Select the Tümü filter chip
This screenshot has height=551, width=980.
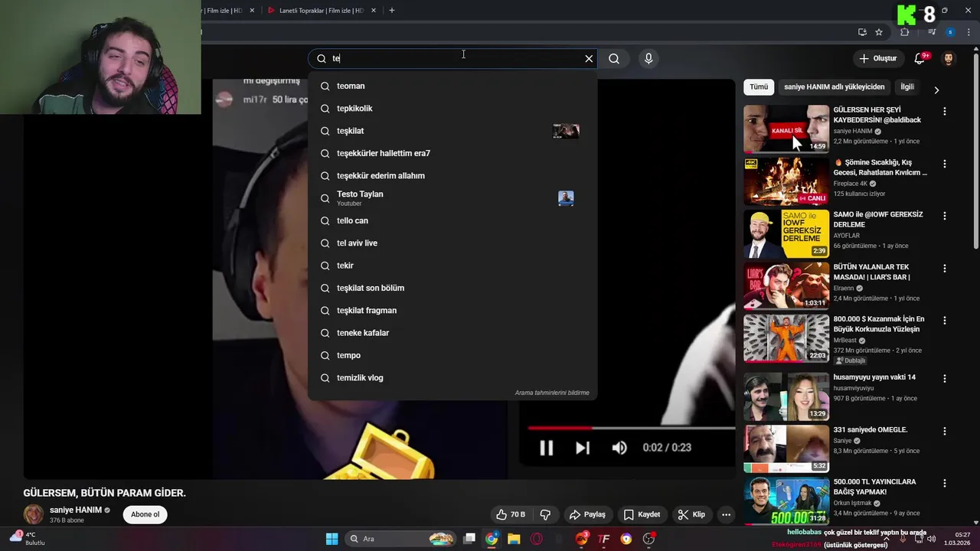(x=759, y=87)
